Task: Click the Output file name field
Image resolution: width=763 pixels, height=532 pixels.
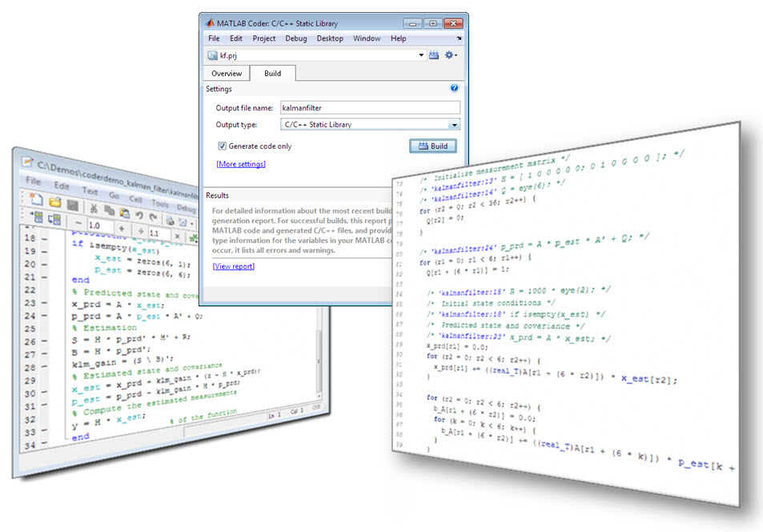Action: pos(369,107)
